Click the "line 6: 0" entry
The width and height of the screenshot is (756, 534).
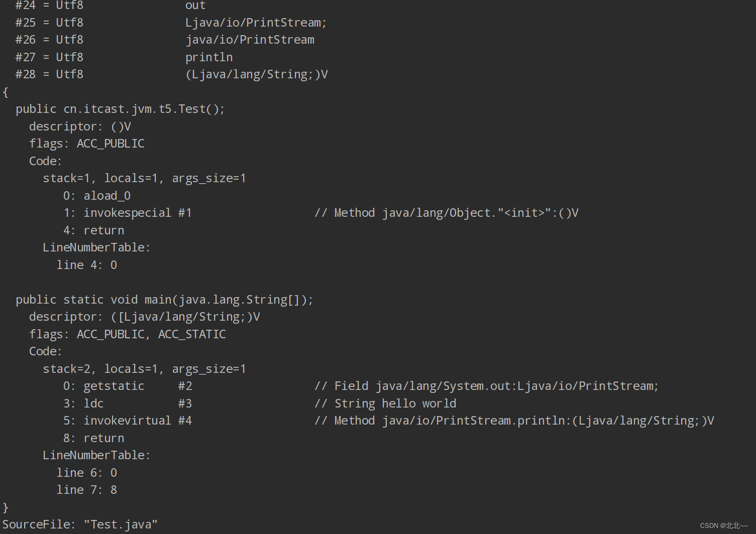coord(86,473)
